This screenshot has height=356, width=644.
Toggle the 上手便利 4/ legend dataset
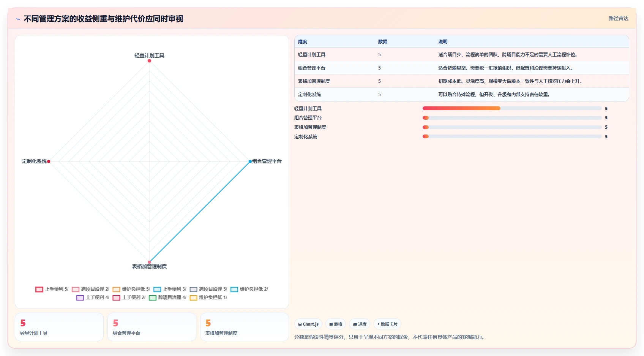pyautogui.click(x=93, y=297)
